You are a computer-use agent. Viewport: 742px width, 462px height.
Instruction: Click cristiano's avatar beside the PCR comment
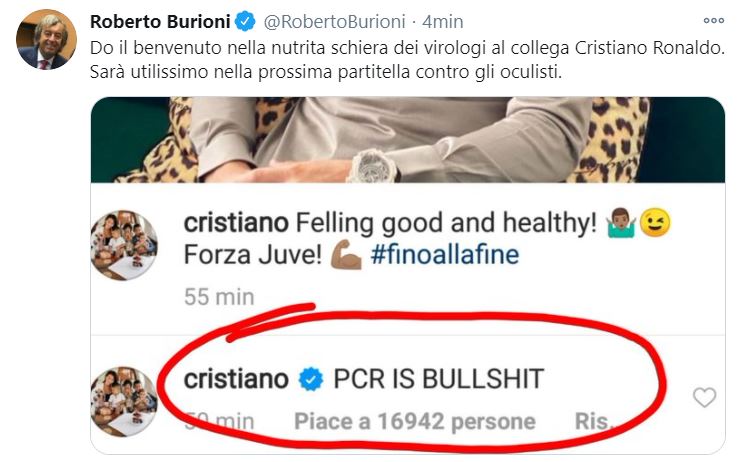point(123,401)
